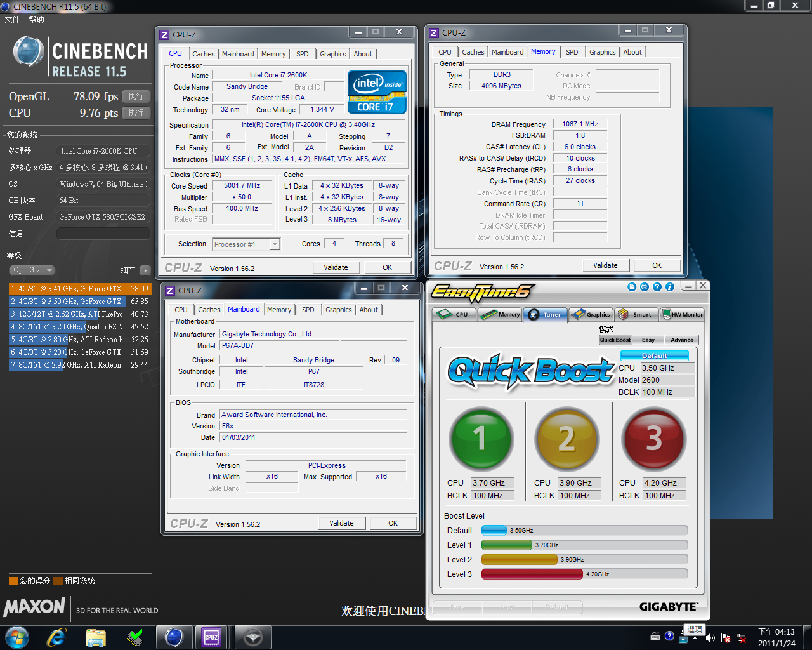
Task: Click the Cinebench sphere logo
Action: click(x=29, y=52)
